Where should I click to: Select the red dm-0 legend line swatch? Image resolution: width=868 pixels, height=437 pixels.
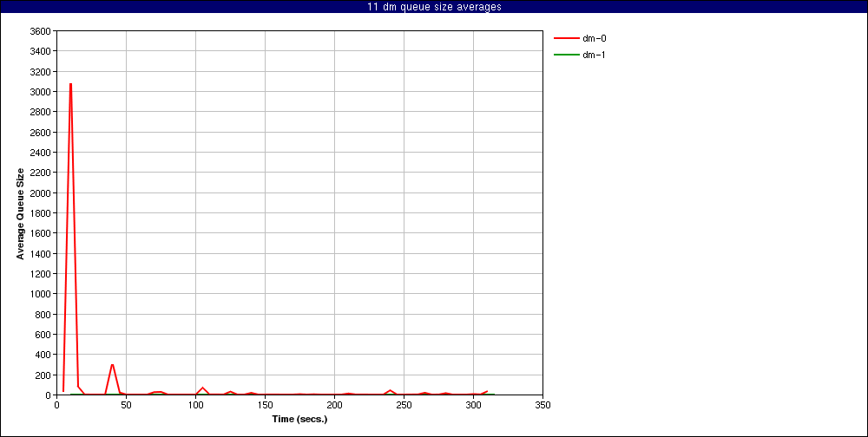pos(566,39)
